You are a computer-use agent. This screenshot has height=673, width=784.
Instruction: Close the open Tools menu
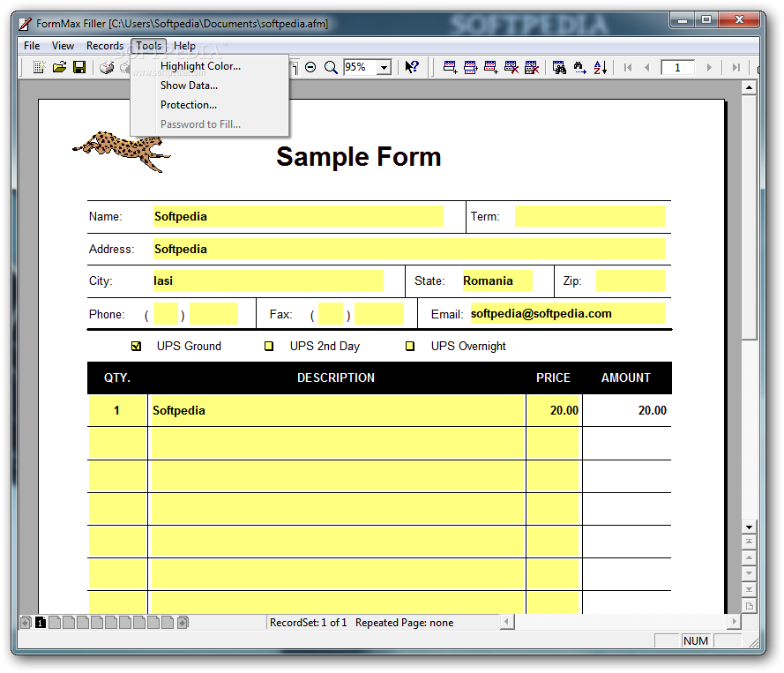(x=148, y=46)
